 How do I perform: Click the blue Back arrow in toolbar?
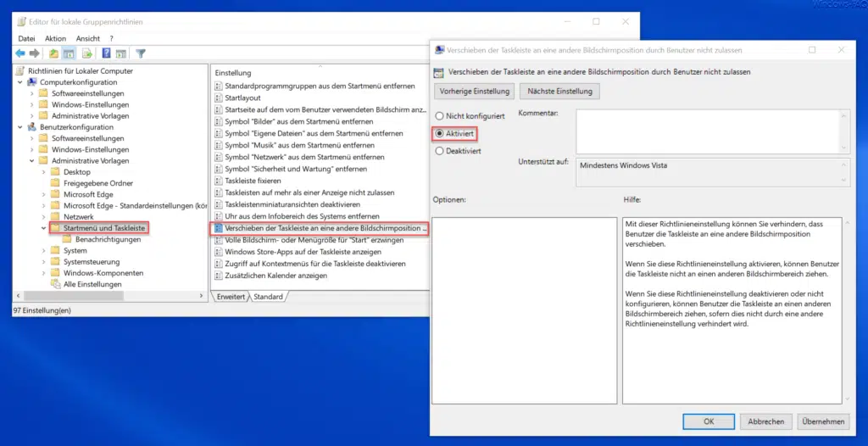pyautogui.click(x=19, y=53)
